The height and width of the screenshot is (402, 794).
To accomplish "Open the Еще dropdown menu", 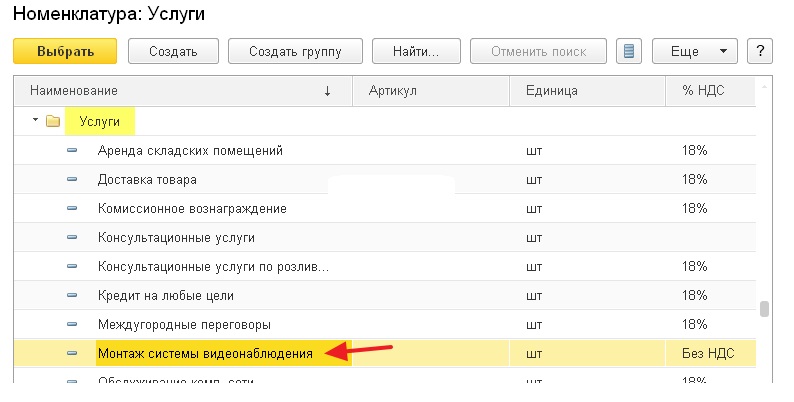I will (695, 51).
